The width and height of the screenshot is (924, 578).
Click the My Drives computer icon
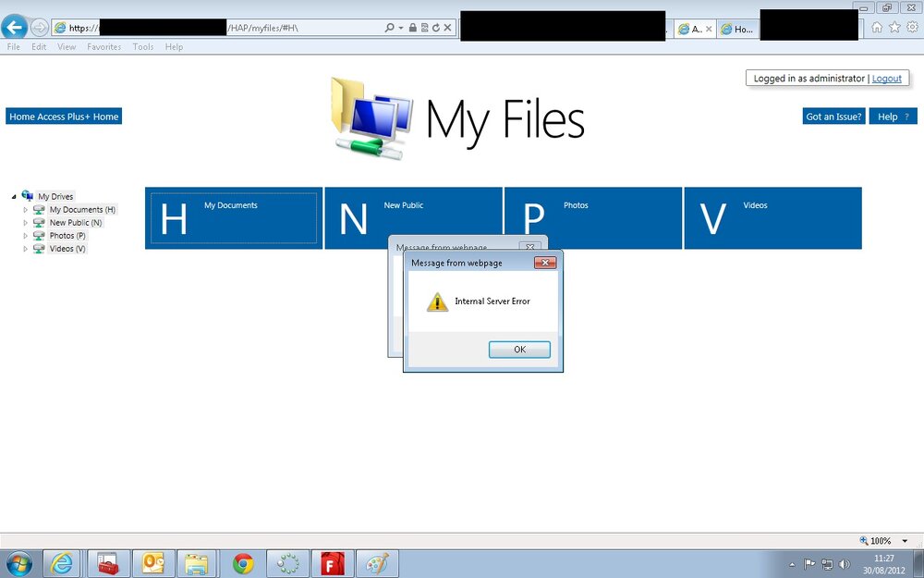[27, 195]
